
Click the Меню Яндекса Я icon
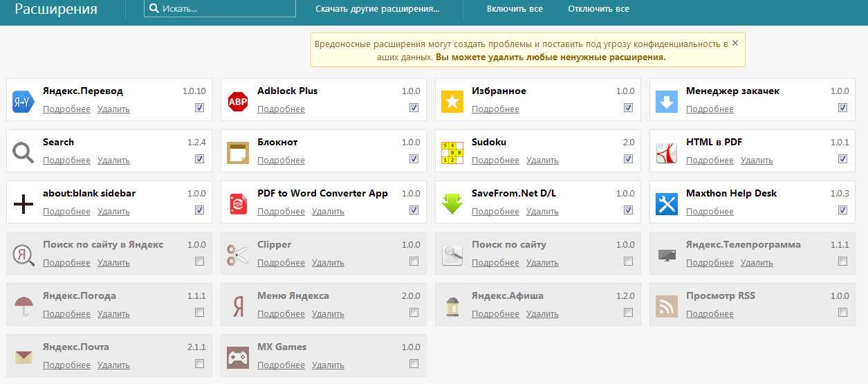point(238,307)
